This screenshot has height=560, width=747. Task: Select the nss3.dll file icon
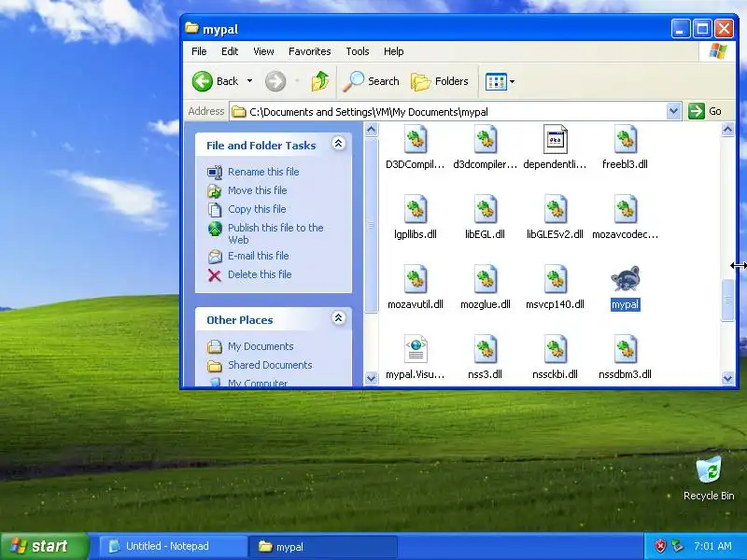pyautogui.click(x=485, y=349)
